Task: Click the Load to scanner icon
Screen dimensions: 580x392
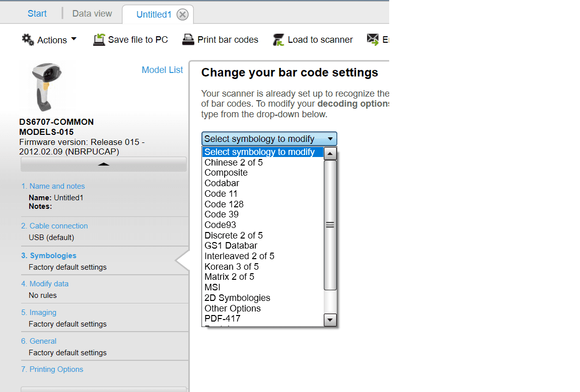Action: click(278, 40)
